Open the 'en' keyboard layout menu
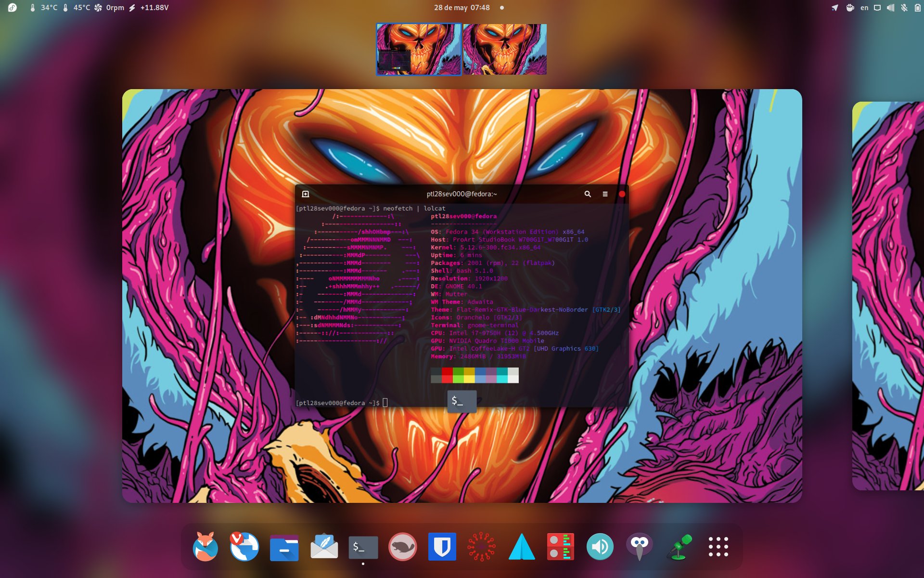Image resolution: width=924 pixels, height=578 pixels. pos(864,8)
